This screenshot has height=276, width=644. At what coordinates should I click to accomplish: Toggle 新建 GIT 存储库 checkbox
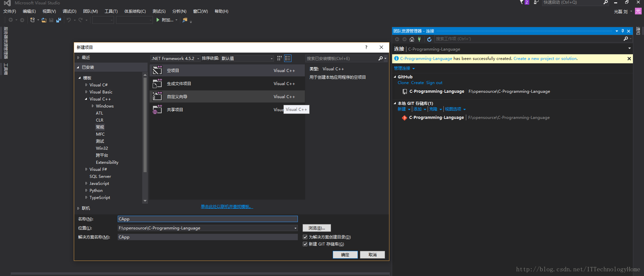click(x=305, y=244)
